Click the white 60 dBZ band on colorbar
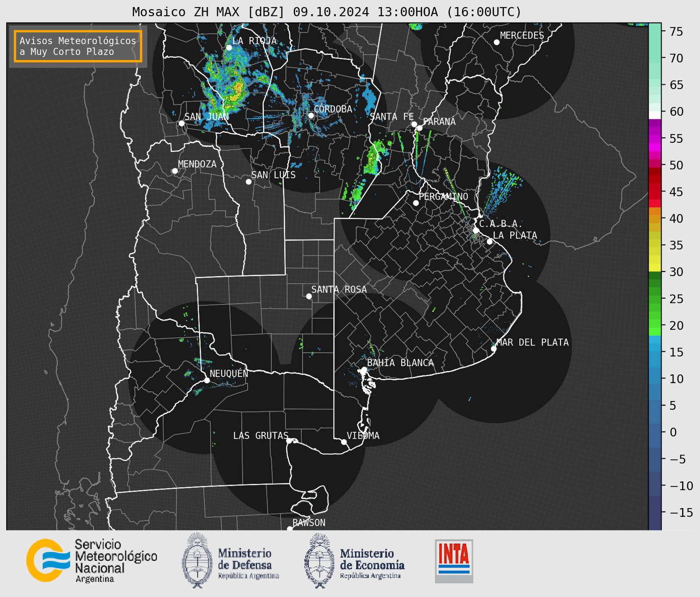The width and height of the screenshot is (700, 597). pos(655,115)
